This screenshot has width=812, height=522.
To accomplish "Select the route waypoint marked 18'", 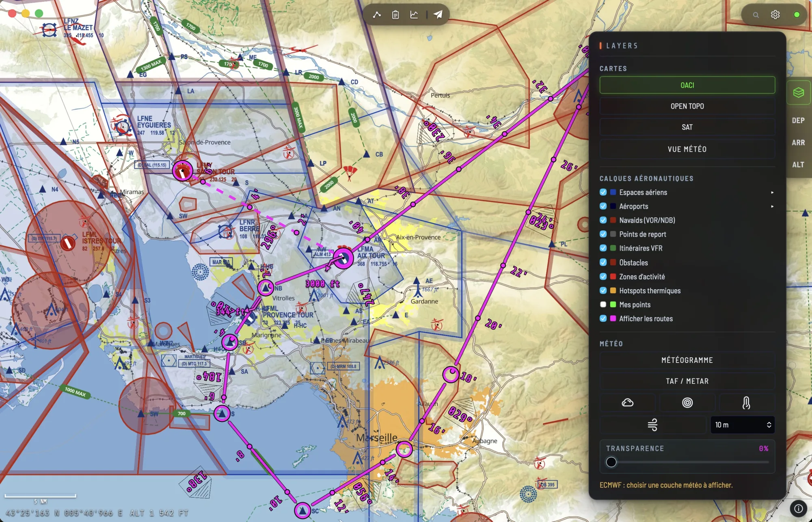I will tap(451, 374).
